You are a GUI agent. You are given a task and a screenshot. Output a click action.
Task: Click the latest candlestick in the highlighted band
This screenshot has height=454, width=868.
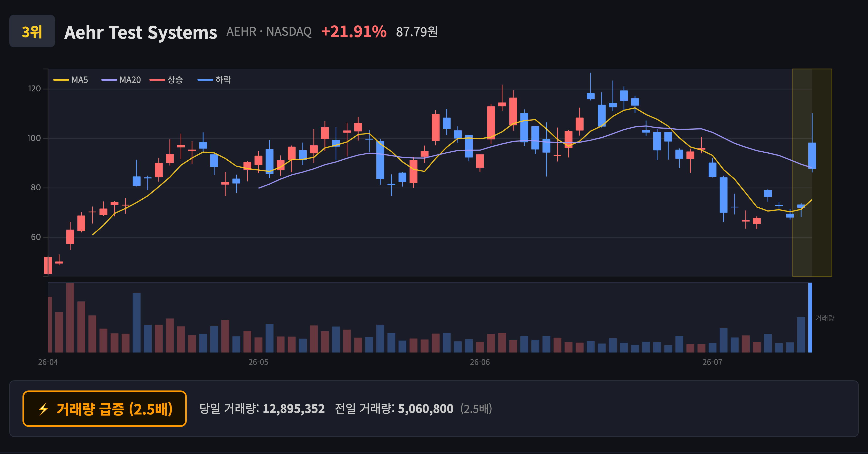coord(812,155)
